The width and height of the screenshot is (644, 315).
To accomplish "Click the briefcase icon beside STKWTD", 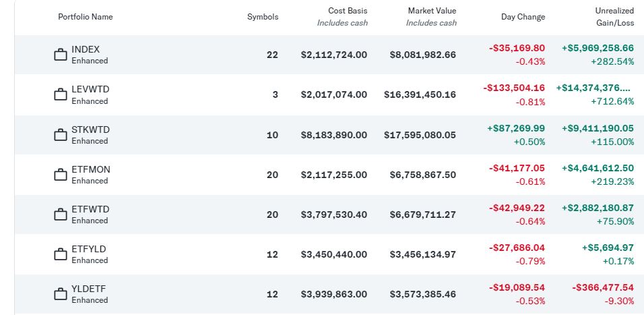I will coord(61,135).
